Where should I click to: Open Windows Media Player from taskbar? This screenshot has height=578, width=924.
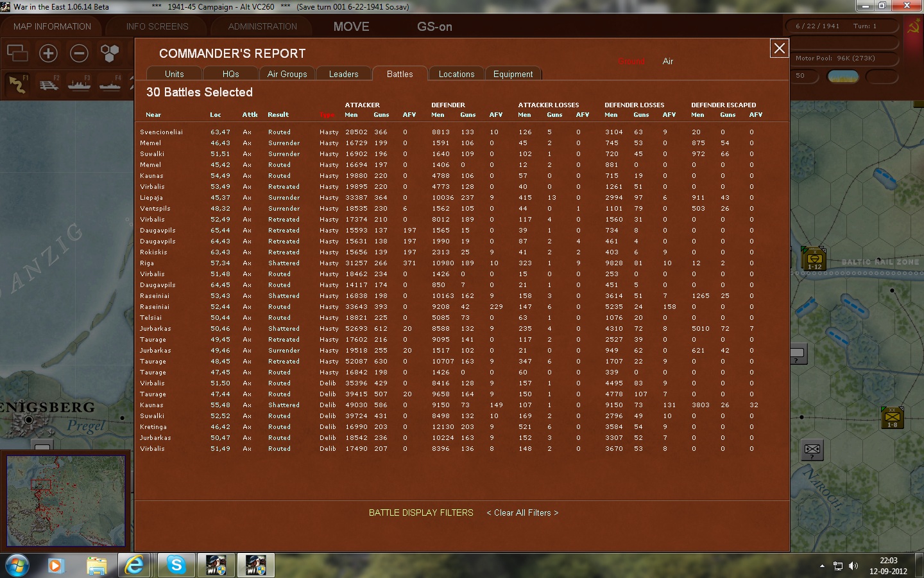pos(56,566)
